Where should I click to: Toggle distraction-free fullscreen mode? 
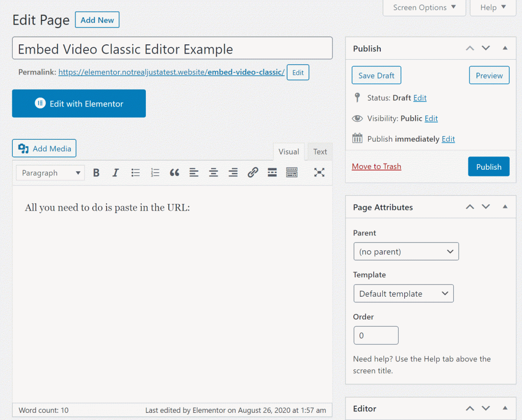(319, 173)
